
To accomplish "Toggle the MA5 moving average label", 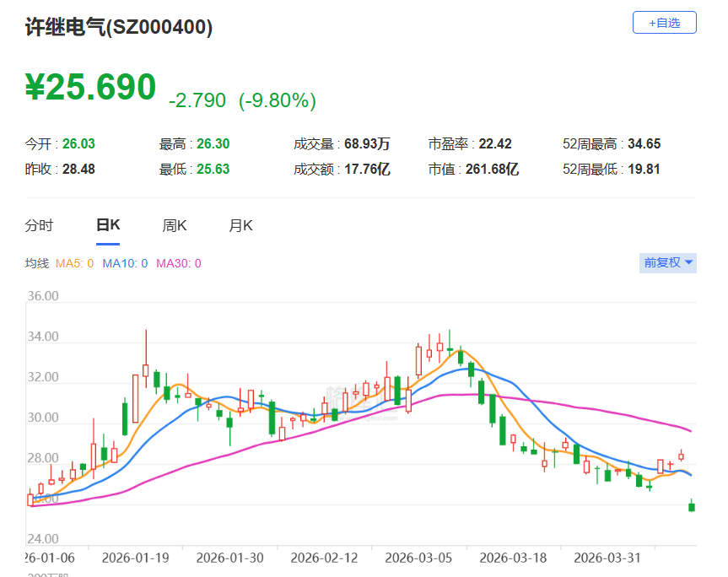I will pyautogui.click(x=74, y=263).
